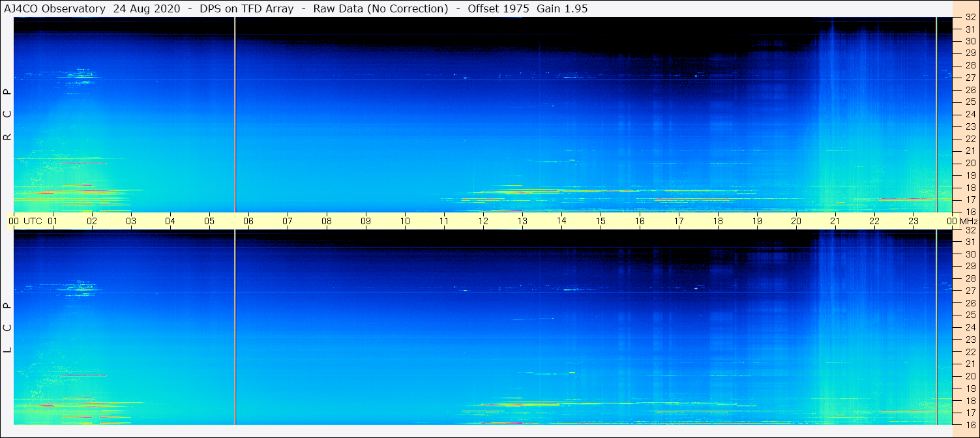Click the 32 MHz label on RCP scale
Viewport: 980px width, 438px height.
pos(970,18)
